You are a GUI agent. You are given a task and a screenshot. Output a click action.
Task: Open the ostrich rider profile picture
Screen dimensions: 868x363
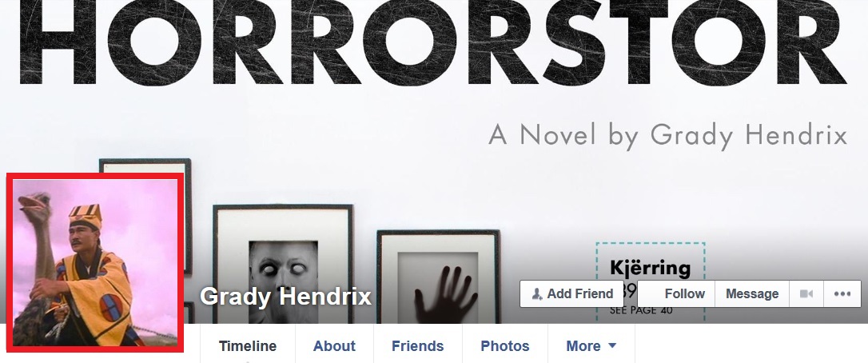pyautogui.click(x=95, y=262)
